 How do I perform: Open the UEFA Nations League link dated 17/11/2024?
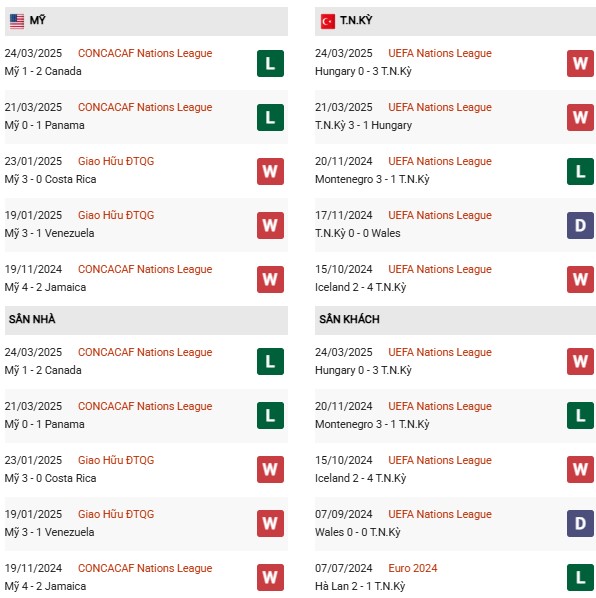click(440, 215)
